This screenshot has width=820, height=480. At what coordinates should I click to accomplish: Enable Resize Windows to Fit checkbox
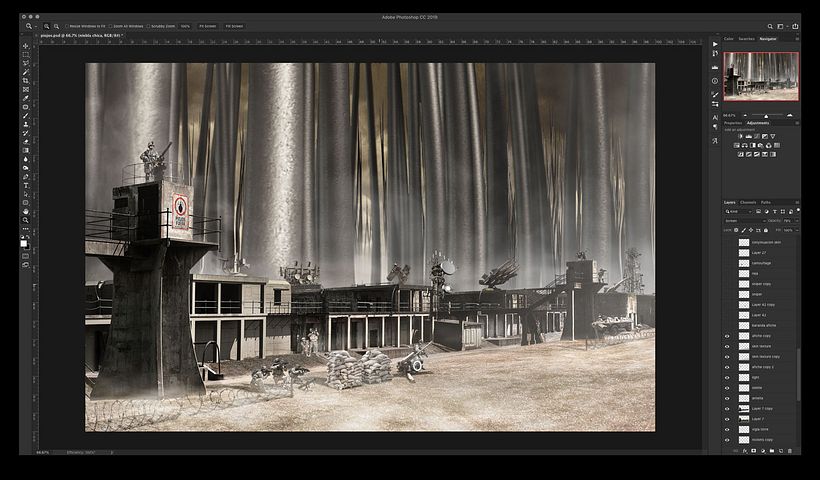[x=67, y=26]
